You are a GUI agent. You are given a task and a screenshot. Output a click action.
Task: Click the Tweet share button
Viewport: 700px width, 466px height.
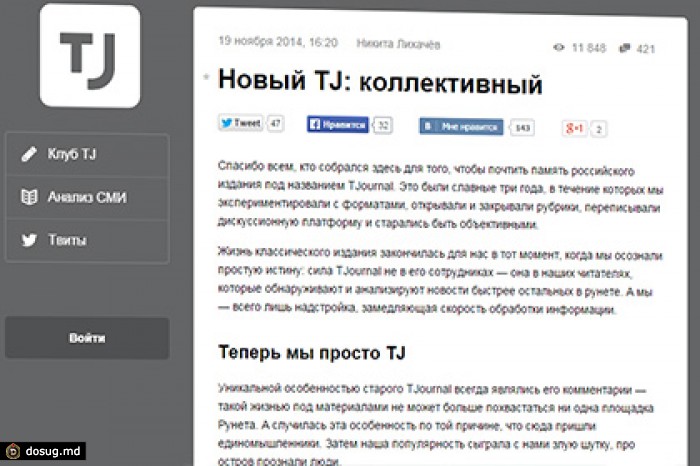pos(241,123)
